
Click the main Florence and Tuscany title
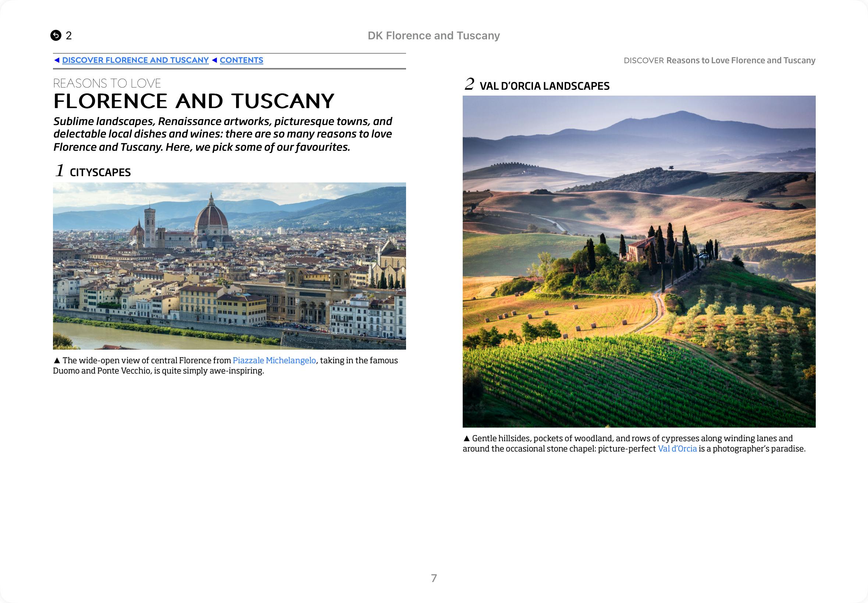tap(193, 101)
